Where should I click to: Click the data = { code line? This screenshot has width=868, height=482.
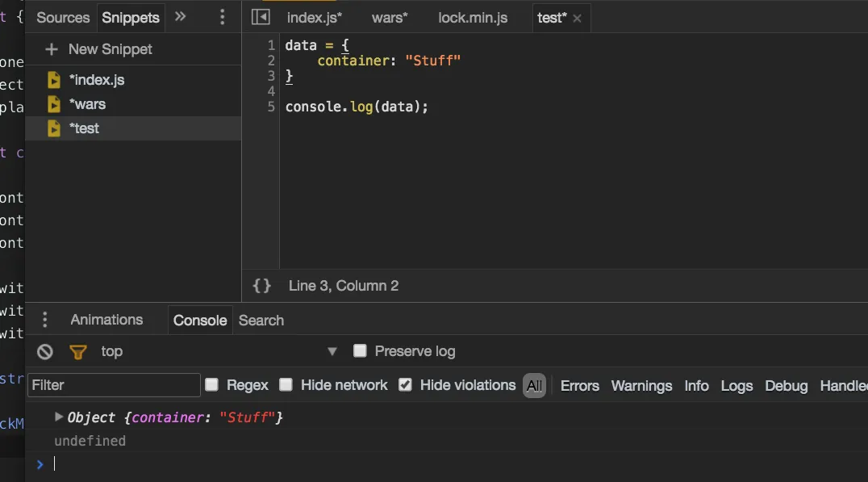tap(317, 45)
